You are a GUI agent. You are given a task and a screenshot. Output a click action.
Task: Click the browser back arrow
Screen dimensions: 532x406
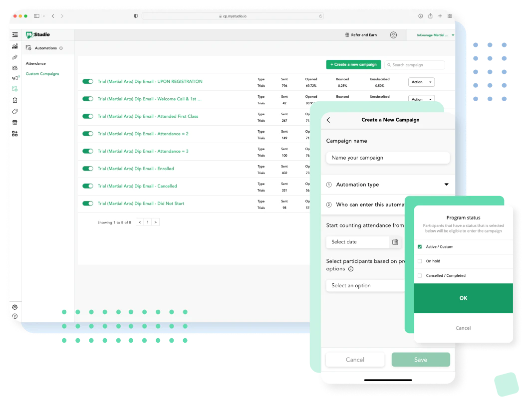click(53, 16)
